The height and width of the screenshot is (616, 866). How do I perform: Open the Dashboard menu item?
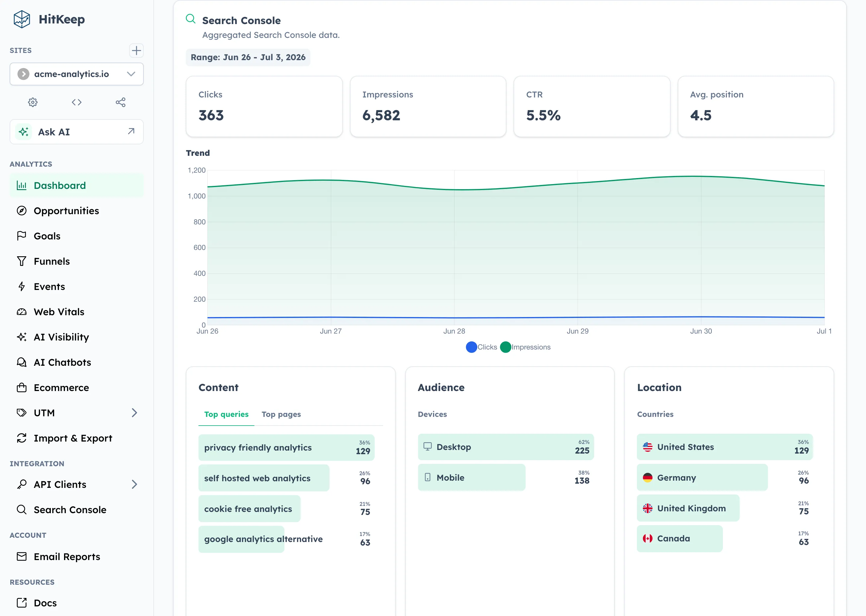click(77, 186)
